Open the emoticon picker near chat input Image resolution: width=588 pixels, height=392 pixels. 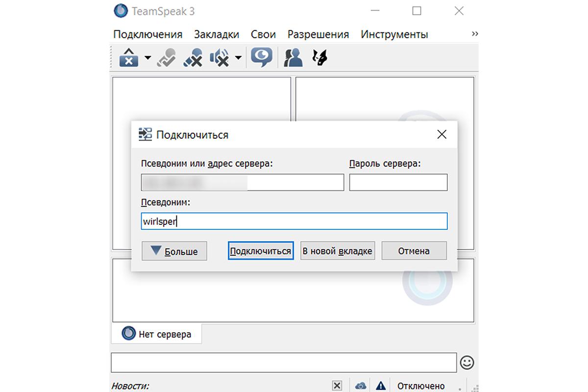click(x=467, y=363)
